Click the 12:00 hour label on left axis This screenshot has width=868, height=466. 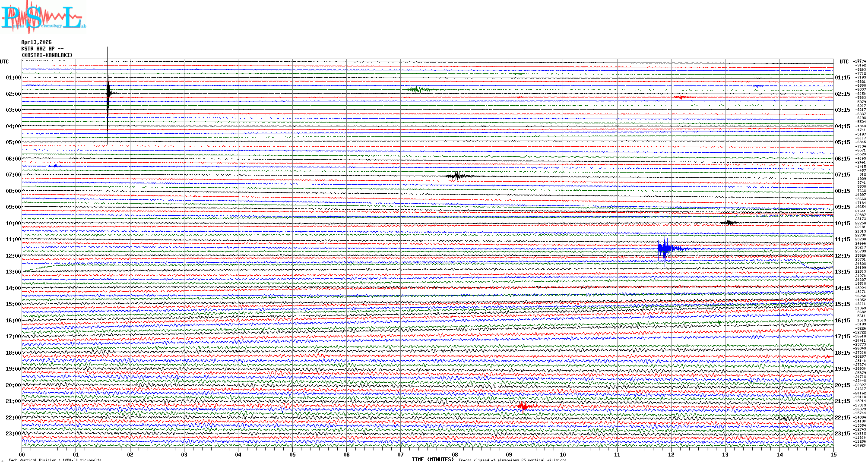coord(13,256)
